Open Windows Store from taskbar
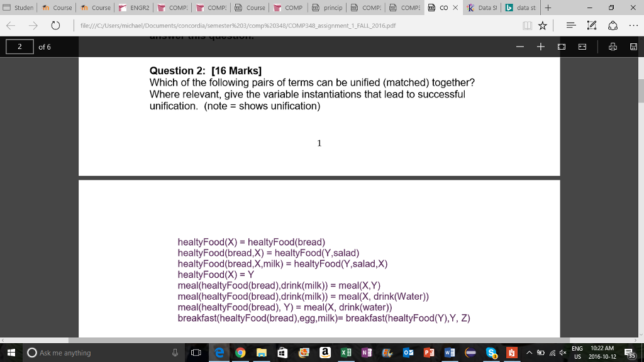 (x=282, y=353)
